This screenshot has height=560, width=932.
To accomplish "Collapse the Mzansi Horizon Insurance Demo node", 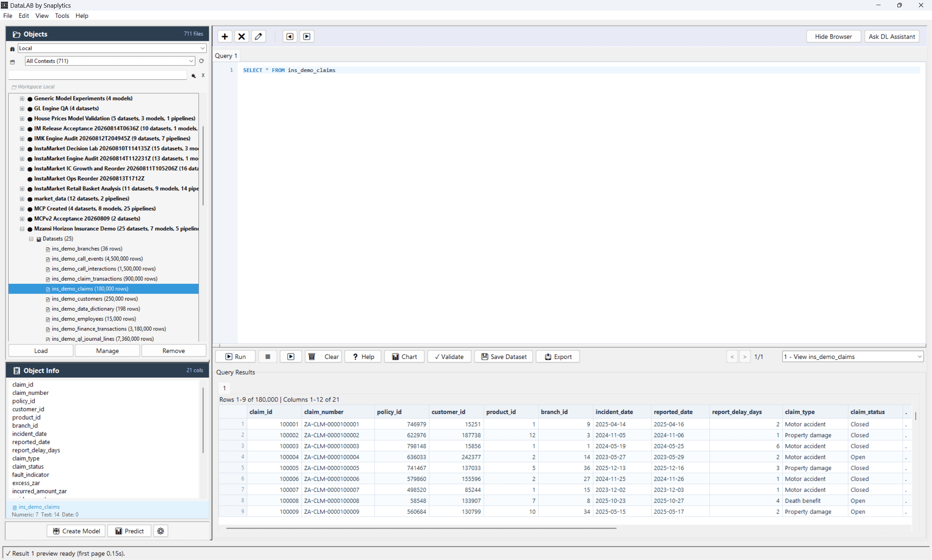I will 22,229.
